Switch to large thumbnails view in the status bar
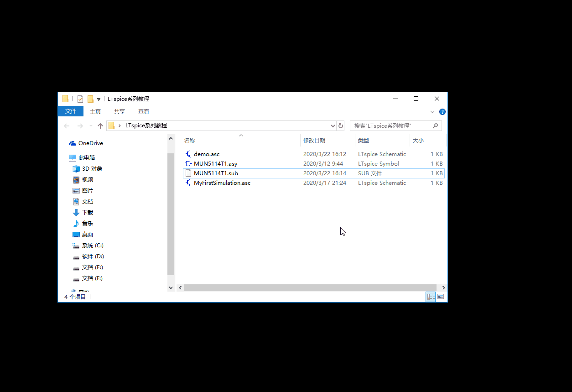 (441, 297)
